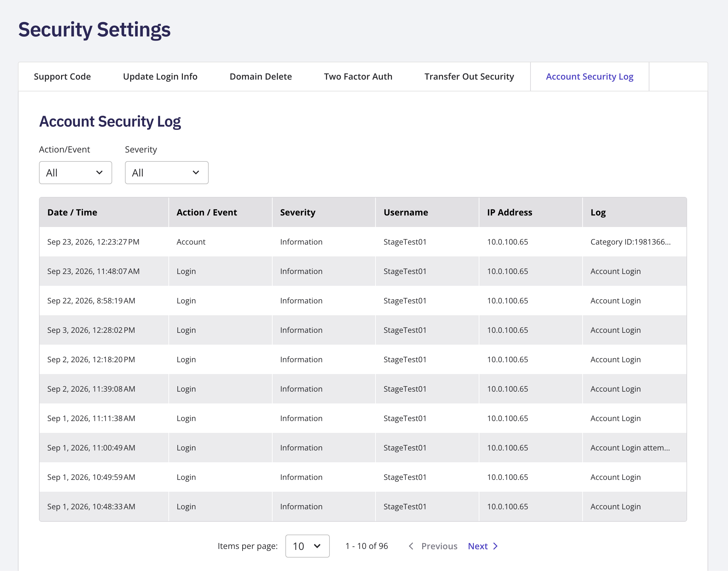Click the '1 - 10 of 96' pagination text
Screen dimensions: 728x571
pos(367,546)
